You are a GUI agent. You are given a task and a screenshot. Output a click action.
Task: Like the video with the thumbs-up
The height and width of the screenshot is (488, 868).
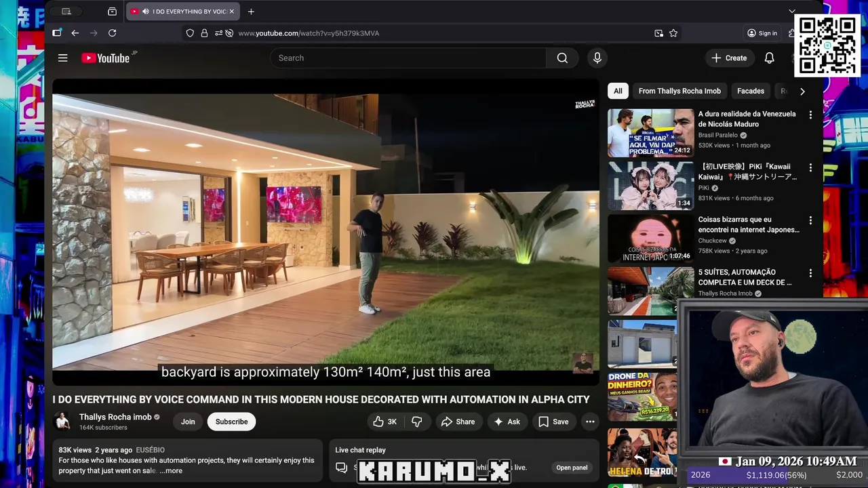click(x=386, y=422)
